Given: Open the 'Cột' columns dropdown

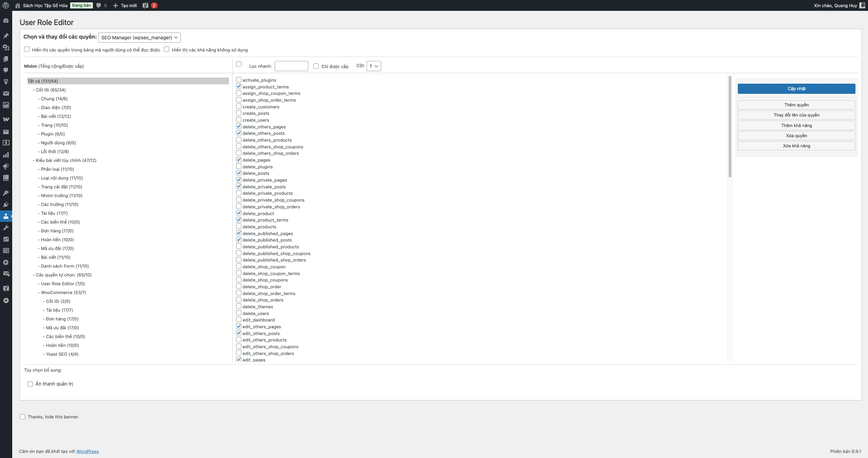Looking at the screenshot, I should tap(374, 66).
